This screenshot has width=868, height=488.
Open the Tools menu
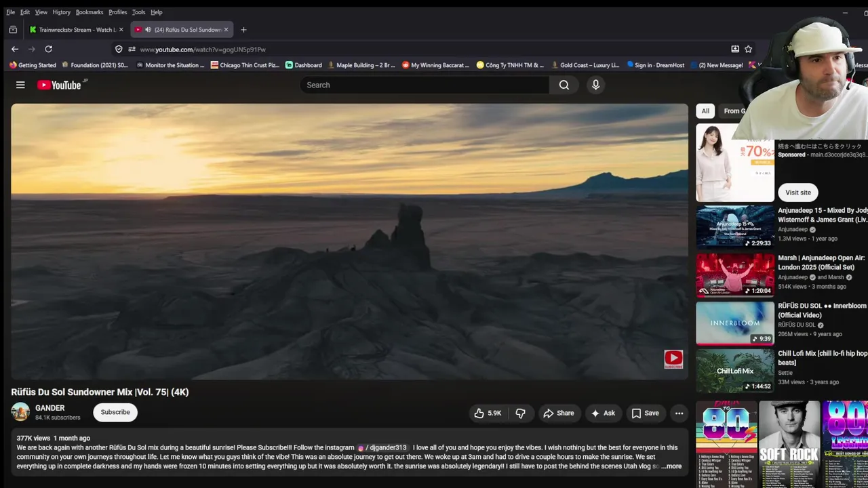point(138,12)
